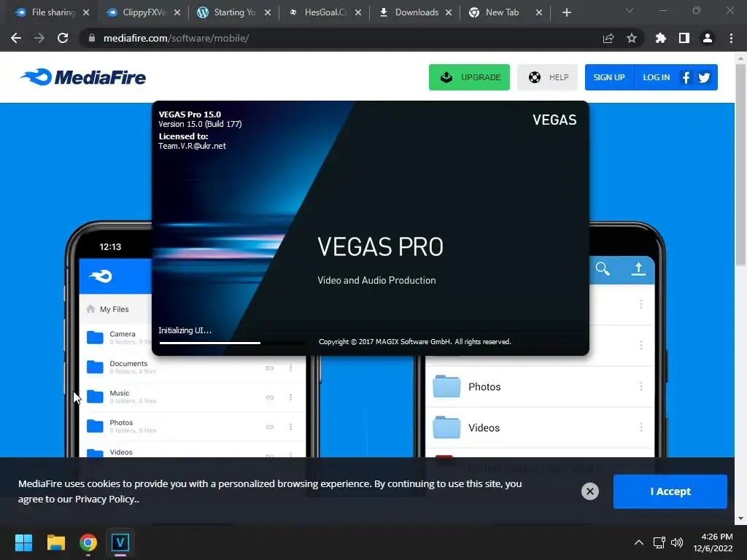Switch to the Downloads tab
This screenshot has width=747, height=560.
[x=414, y=12]
